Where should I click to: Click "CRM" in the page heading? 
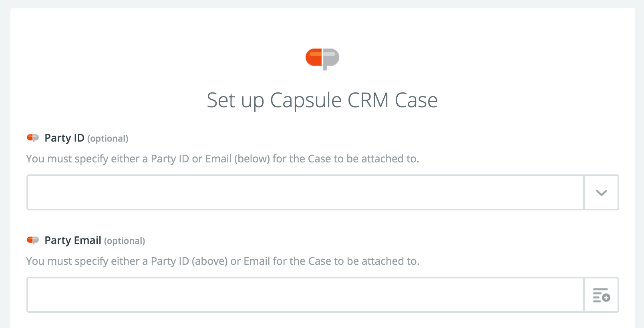368,100
